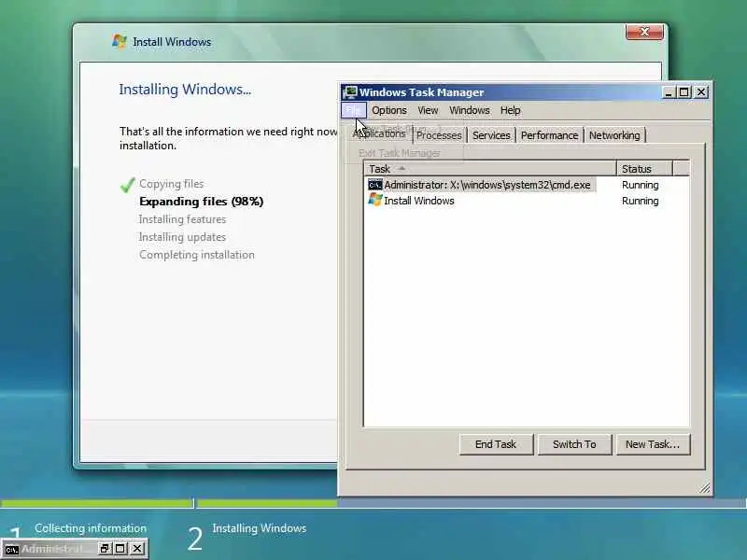This screenshot has width=747, height=560.
Task: Click the Task Manager resize grip corner
Action: (705, 487)
